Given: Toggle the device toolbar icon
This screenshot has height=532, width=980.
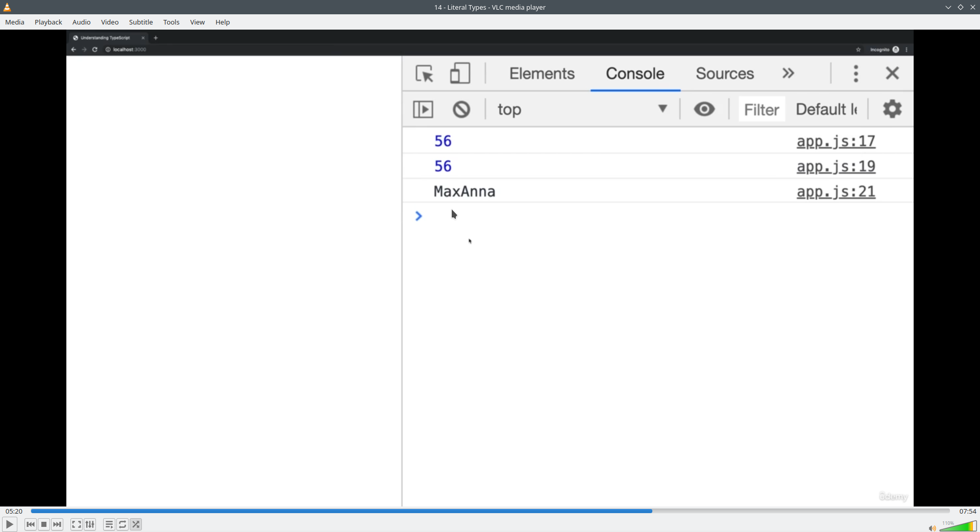Looking at the screenshot, I should [x=460, y=74].
